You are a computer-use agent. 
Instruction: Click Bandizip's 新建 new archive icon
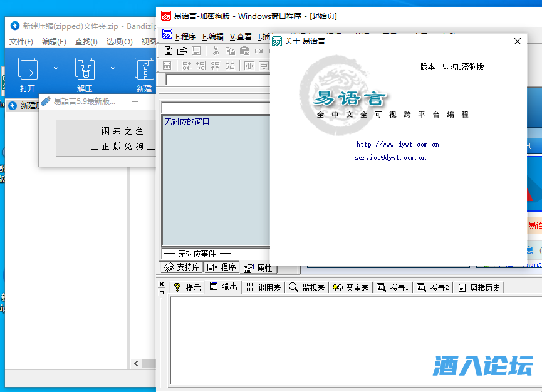[144, 75]
